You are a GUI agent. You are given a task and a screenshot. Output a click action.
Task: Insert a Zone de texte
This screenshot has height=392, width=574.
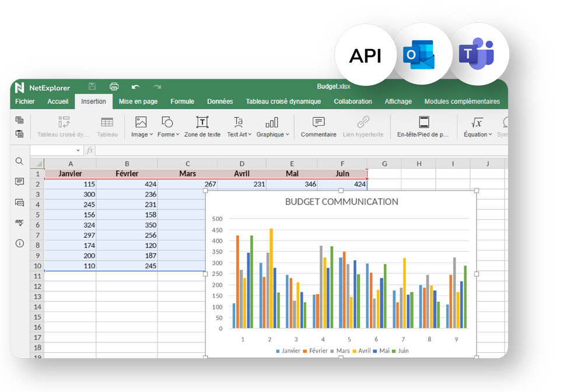pos(202,127)
